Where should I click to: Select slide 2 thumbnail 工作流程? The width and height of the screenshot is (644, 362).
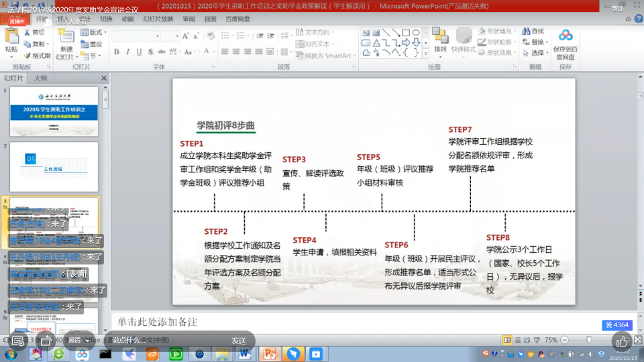click(x=54, y=167)
